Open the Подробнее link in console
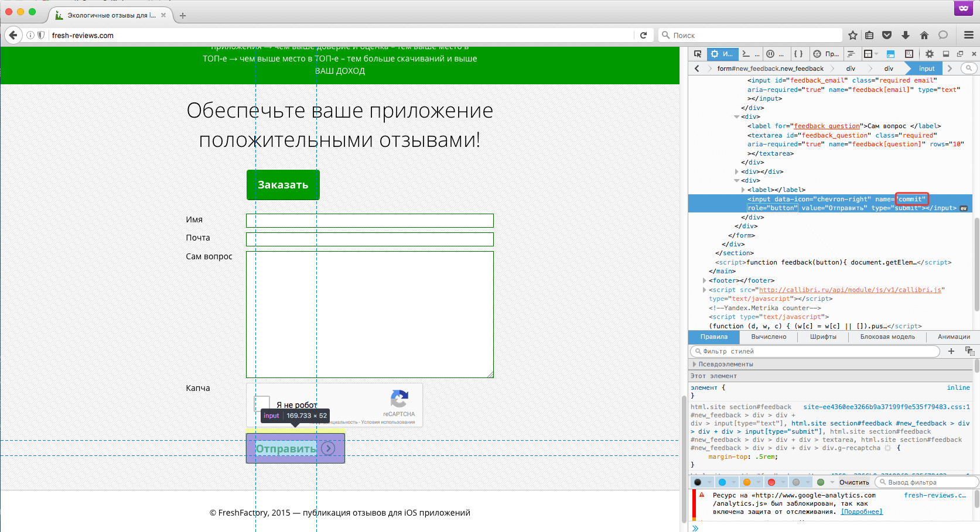This screenshot has width=980, height=532. point(862,512)
